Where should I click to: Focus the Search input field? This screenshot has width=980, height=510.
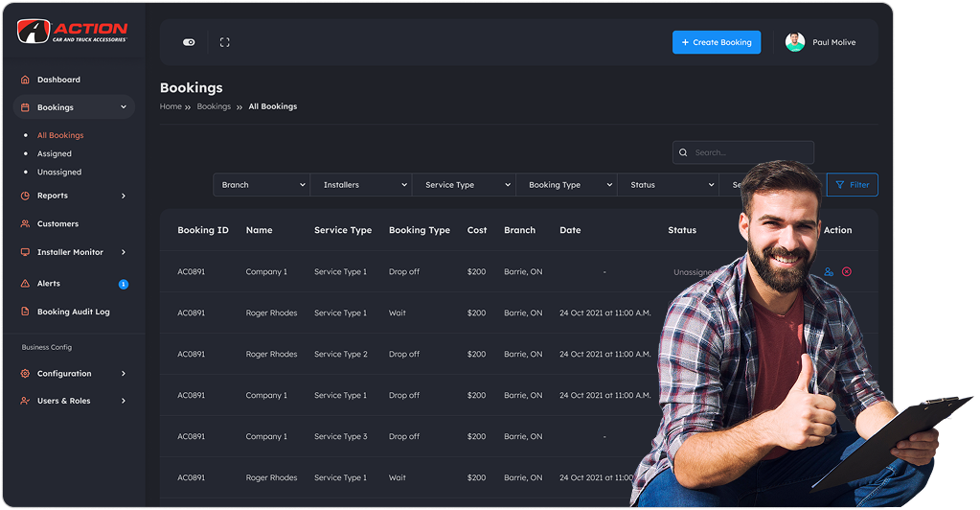coord(743,152)
